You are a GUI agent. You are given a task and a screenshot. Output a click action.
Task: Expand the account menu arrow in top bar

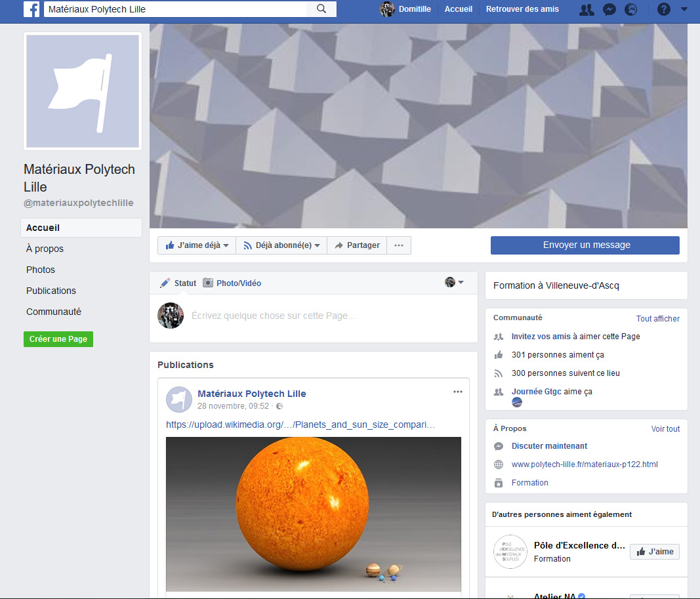coord(684,9)
